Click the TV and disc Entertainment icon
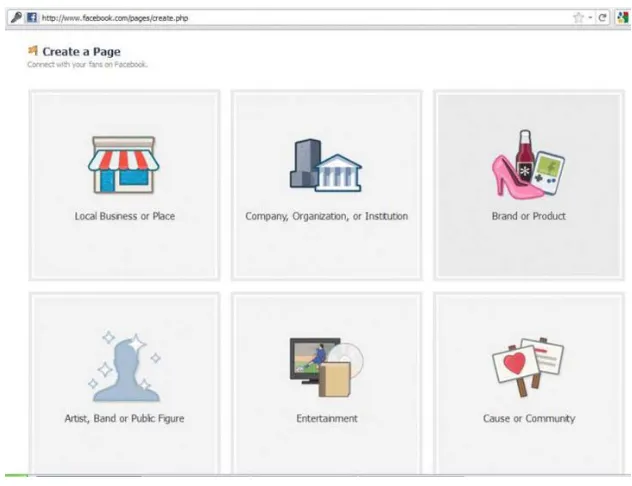Screen dimensions: 632x486 [326, 367]
